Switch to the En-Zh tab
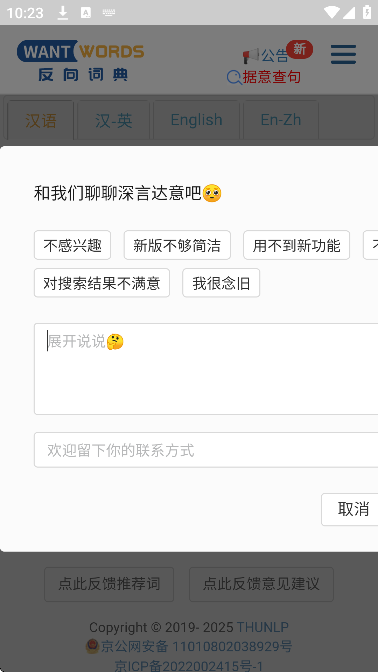The height and width of the screenshot is (672, 378). 281,120
